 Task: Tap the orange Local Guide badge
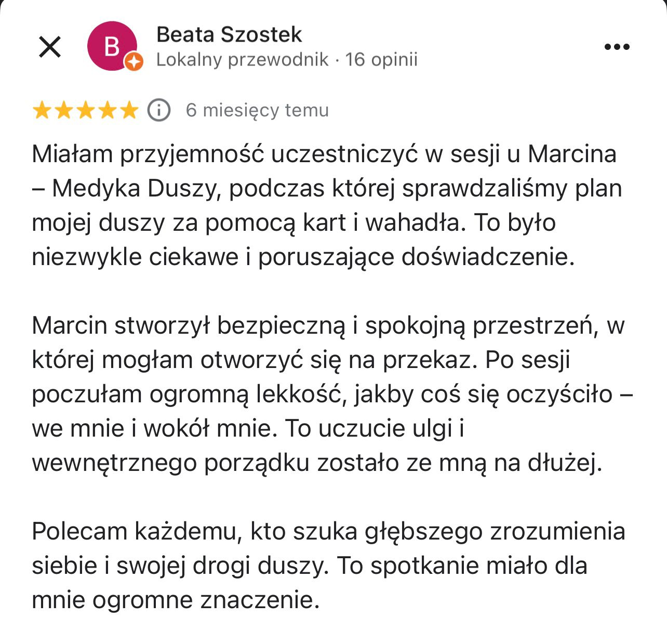tap(134, 62)
